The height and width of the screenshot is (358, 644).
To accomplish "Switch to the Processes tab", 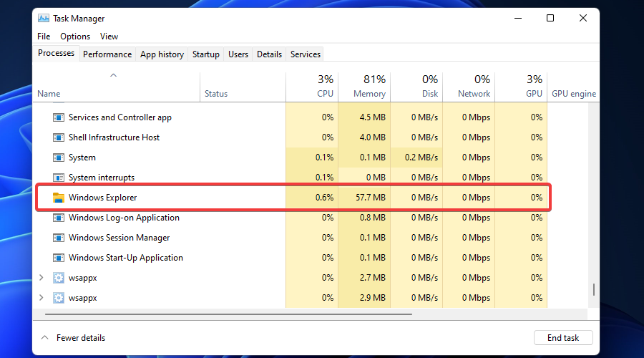I will click(x=57, y=53).
